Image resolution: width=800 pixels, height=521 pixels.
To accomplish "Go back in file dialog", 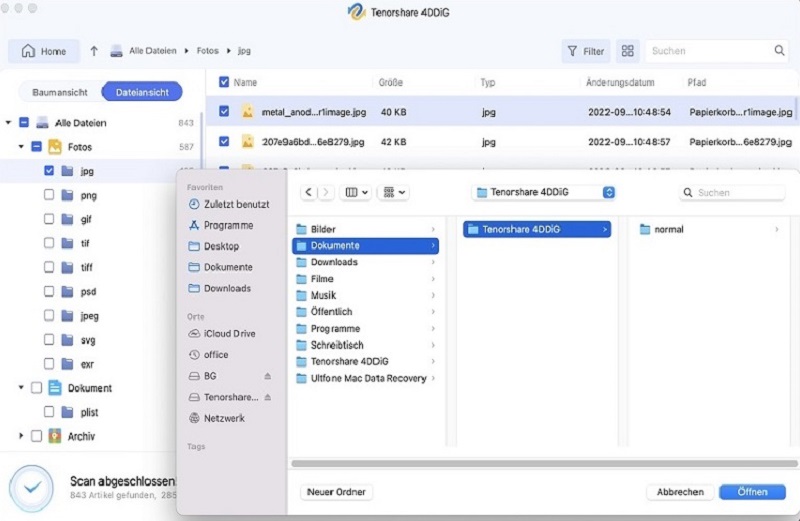I will [309, 192].
